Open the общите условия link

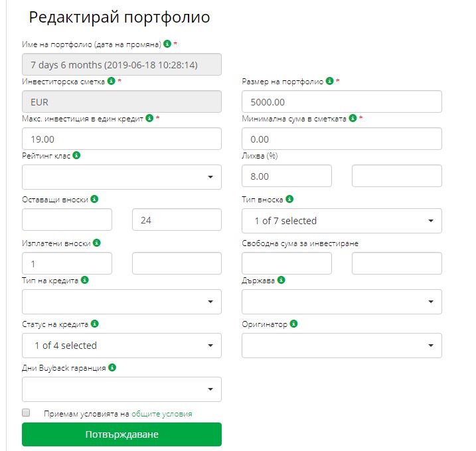point(162,414)
